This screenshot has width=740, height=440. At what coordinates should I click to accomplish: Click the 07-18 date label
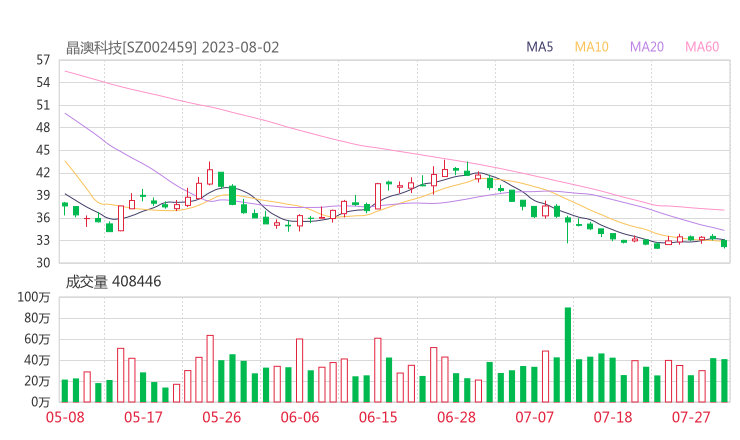(613, 417)
